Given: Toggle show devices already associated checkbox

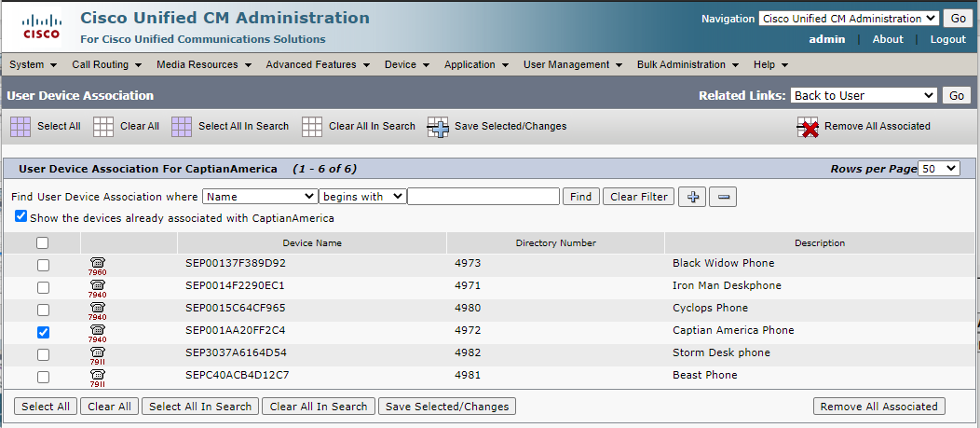Looking at the screenshot, I should pyautogui.click(x=20, y=216).
